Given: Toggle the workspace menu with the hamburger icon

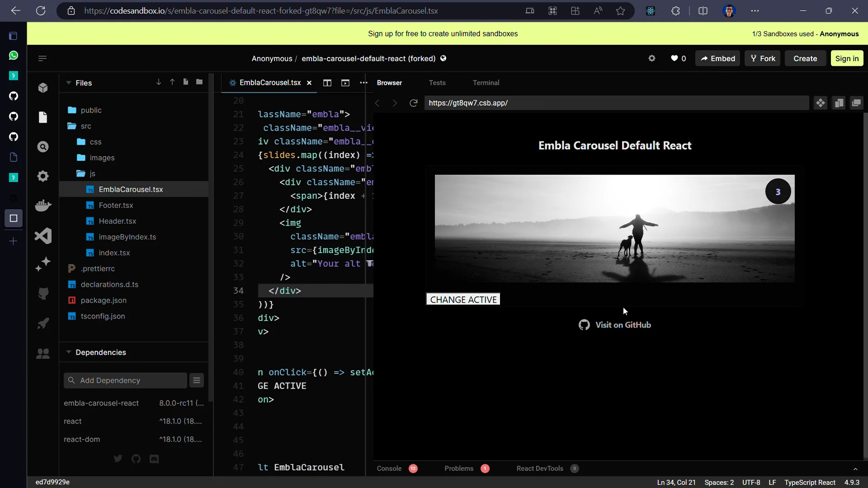Looking at the screenshot, I should pos(42,58).
